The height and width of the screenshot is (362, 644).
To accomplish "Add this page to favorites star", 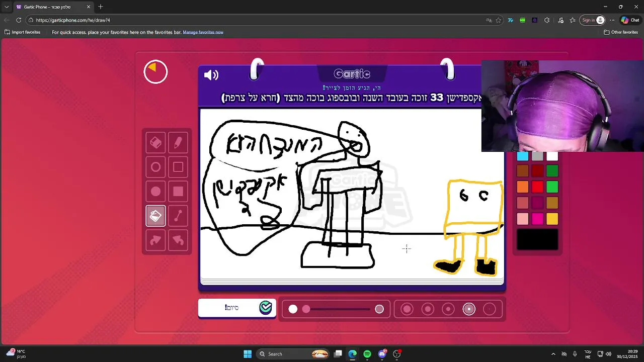I will pyautogui.click(x=499, y=20).
